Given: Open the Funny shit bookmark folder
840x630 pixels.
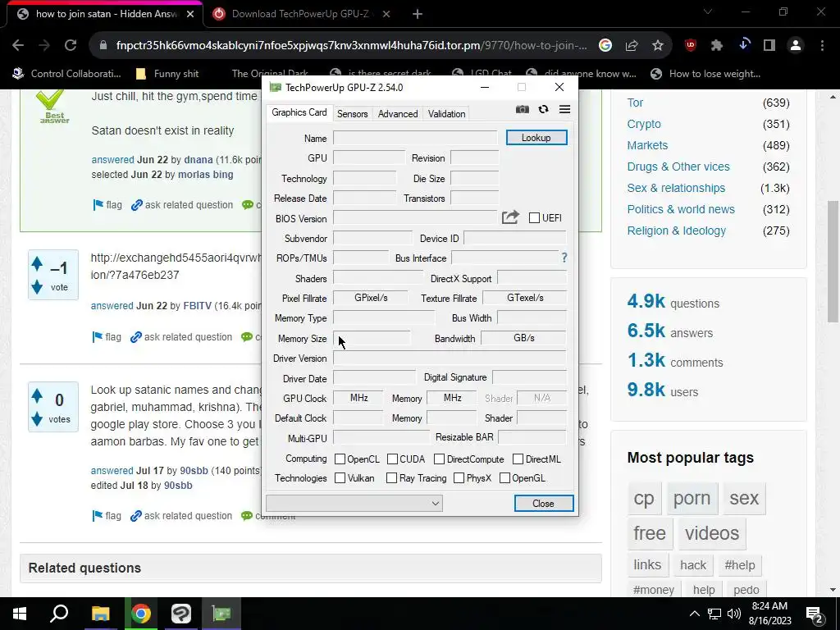Looking at the screenshot, I should pos(167,74).
